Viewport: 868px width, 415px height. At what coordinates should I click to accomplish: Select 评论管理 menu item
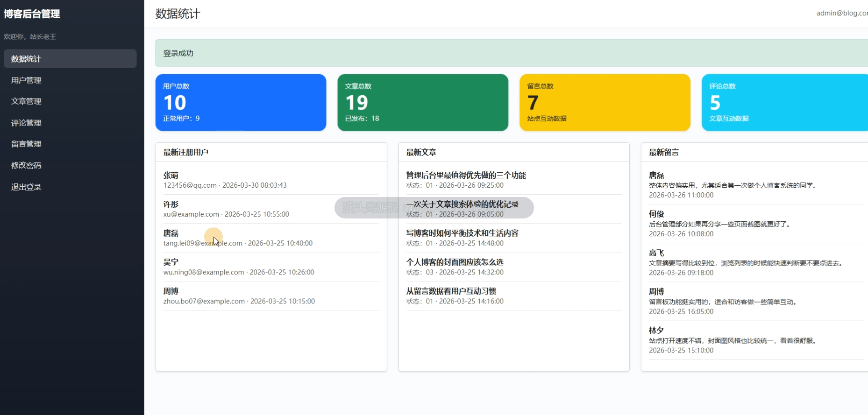tap(70, 123)
